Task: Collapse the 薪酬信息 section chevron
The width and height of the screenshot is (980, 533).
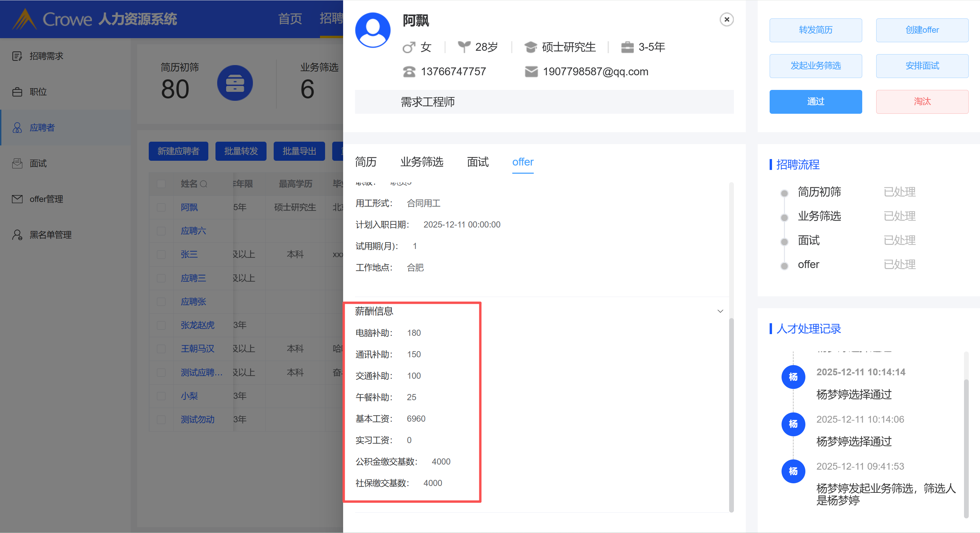Action: point(720,311)
